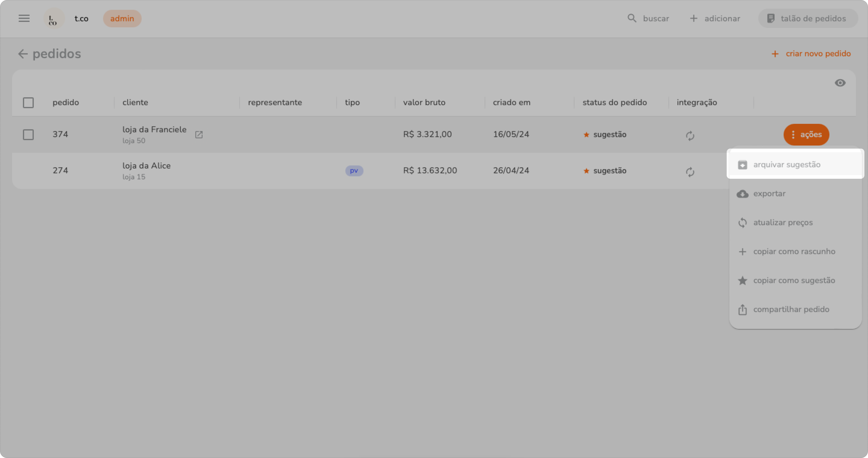The height and width of the screenshot is (458, 868).
Task: Open loja da Franciele external link icon
Action: point(199,135)
